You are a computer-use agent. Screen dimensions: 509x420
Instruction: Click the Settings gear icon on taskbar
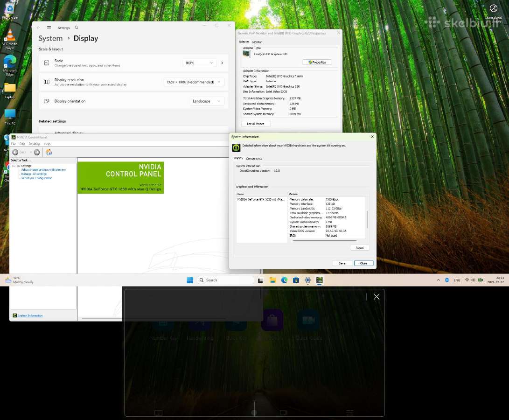308,280
